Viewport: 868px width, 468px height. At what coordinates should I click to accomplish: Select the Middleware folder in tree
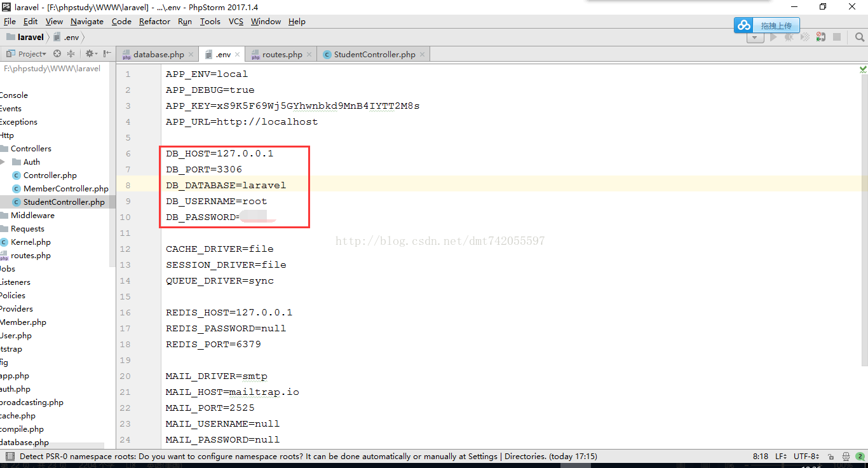pyautogui.click(x=32, y=216)
